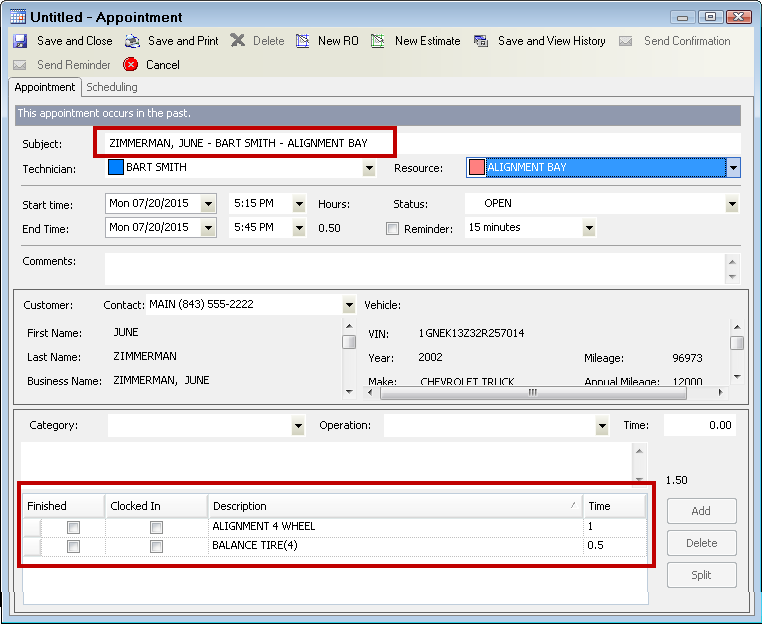Select the Appointment tab

(45, 88)
